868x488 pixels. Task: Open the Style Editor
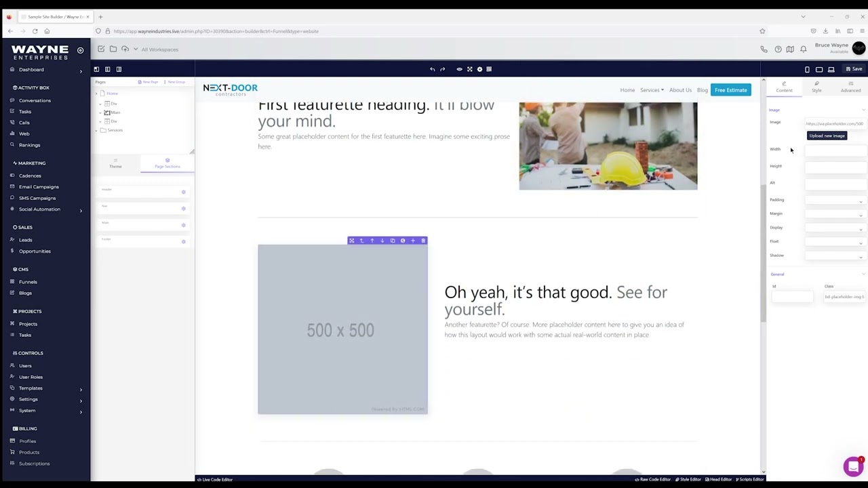click(x=688, y=479)
